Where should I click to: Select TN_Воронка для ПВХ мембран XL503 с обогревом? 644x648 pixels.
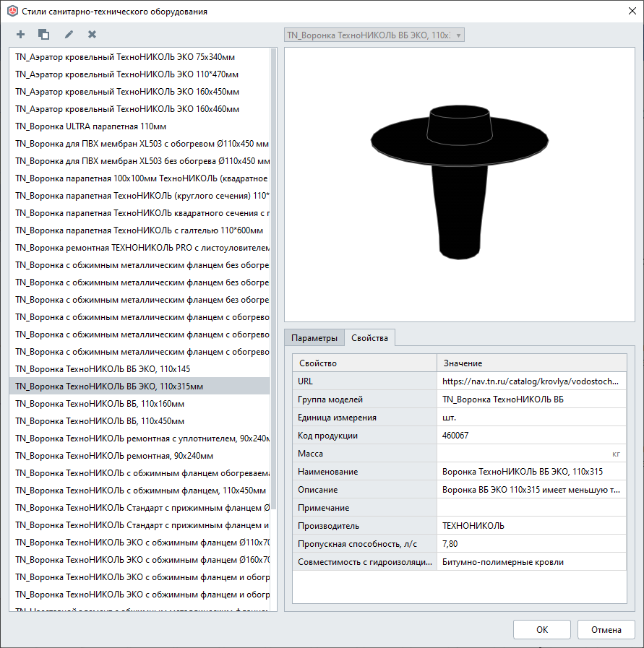coord(139,144)
